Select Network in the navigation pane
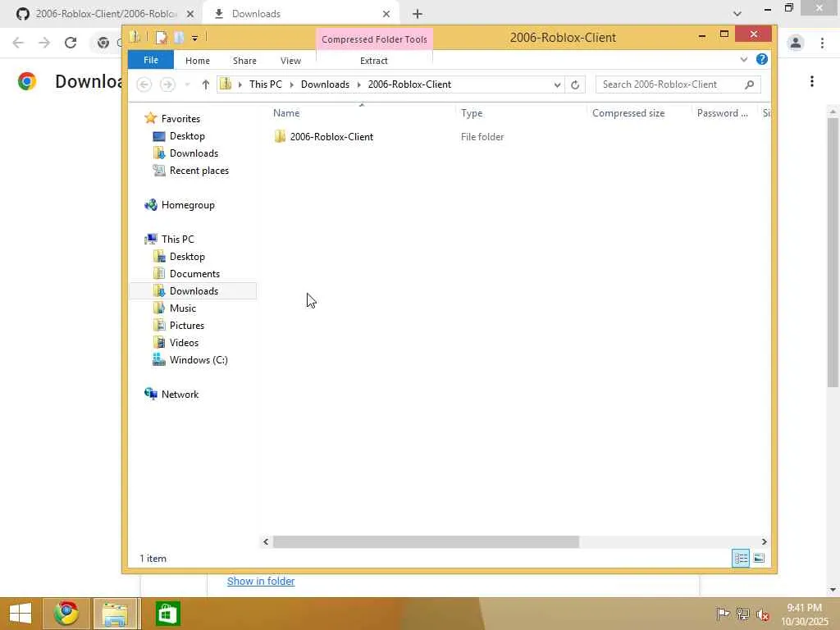840x630 pixels. tap(180, 395)
